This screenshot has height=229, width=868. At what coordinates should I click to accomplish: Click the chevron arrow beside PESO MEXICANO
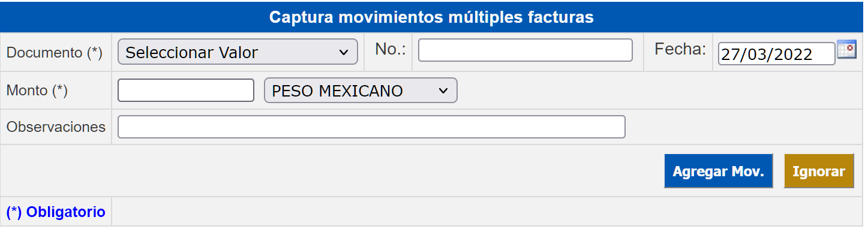[443, 91]
